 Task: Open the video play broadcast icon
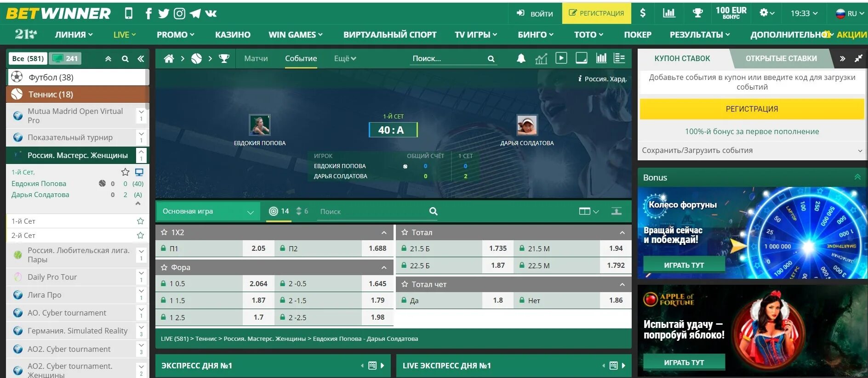click(561, 58)
